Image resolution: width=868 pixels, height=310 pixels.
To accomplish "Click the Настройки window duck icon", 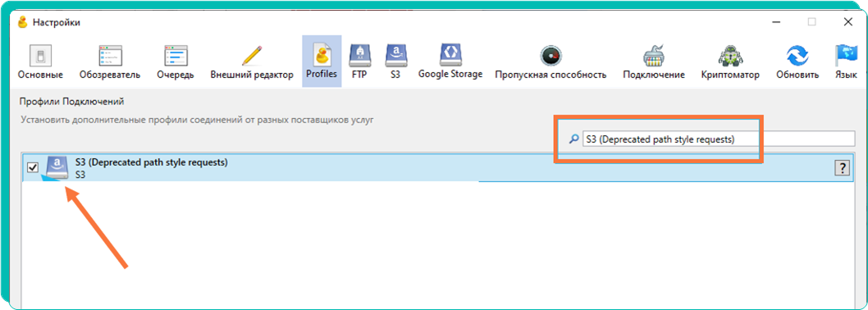I will [x=23, y=23].
